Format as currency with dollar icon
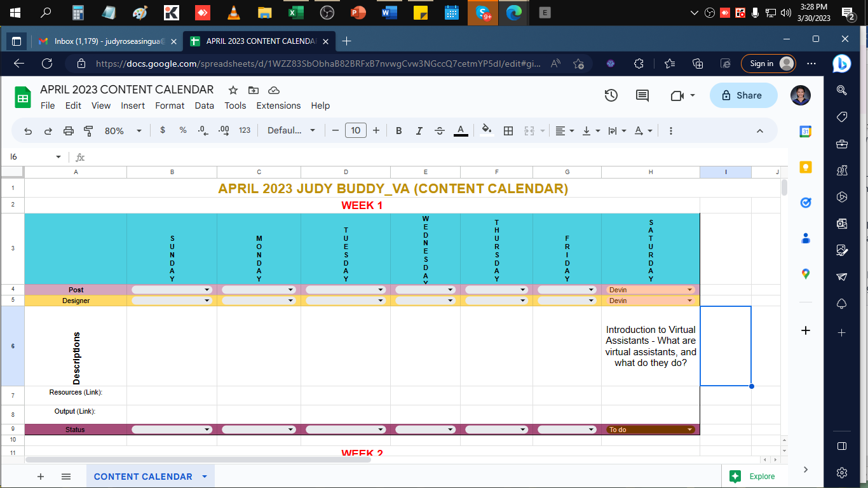Viewport: 868px width, 488px height. (163, 130)
